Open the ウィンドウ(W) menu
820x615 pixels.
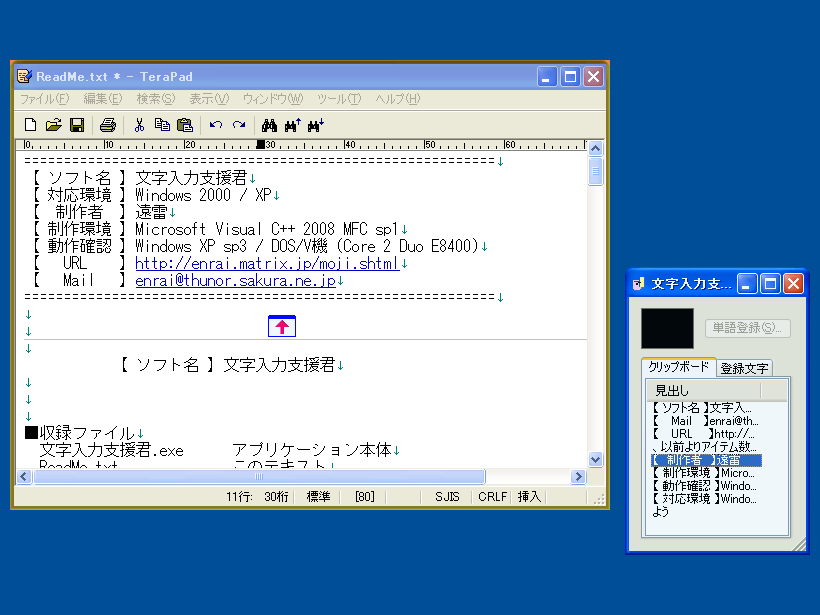coord(273,99)
